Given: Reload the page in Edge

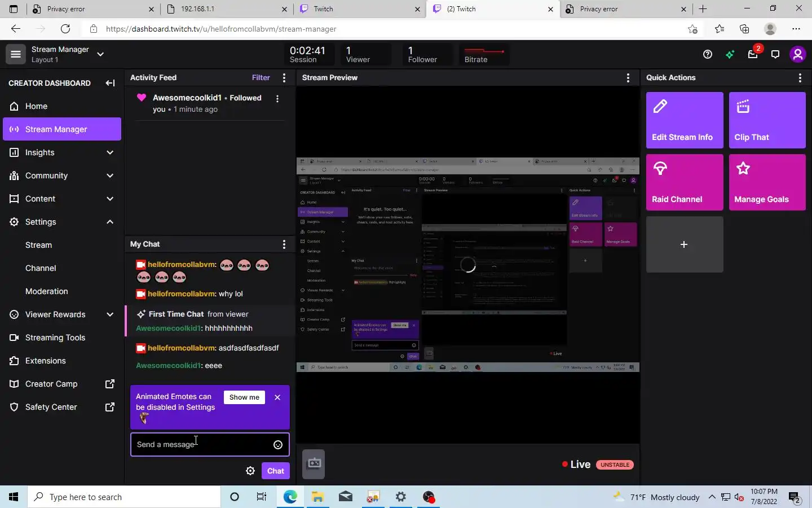Looking at the screenshot, I should click(65, 29).
